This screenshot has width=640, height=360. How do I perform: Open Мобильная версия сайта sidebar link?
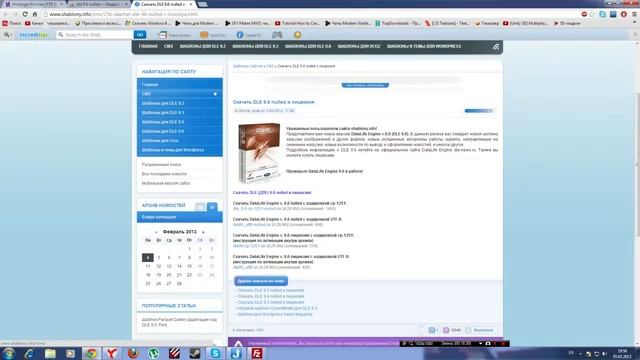point(166,183)
